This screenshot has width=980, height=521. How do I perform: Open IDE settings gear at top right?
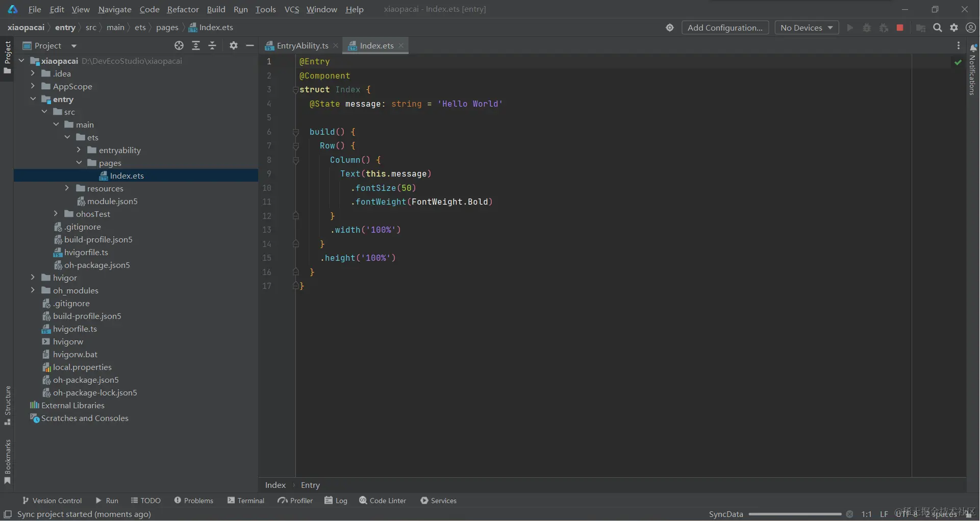pyautogui.click(x=954, y=28)
